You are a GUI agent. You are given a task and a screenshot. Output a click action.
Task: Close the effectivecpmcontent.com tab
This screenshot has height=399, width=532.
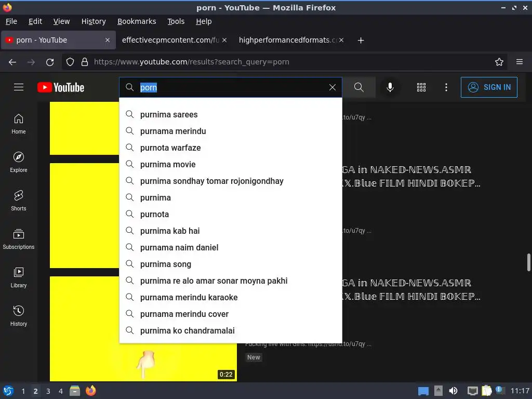point(224,40)
